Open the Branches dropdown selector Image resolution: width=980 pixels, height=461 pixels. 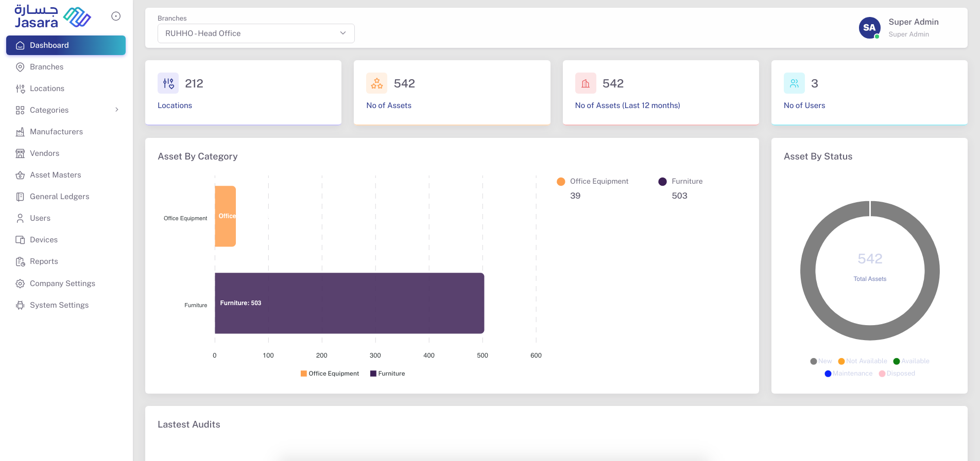tap(256, 33)
